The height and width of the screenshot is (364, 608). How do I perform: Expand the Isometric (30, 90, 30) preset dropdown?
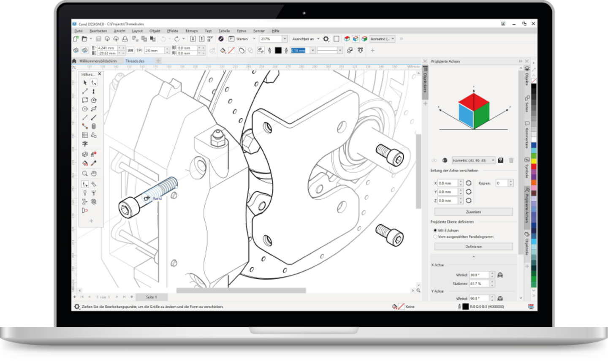(x=493, y=160)
